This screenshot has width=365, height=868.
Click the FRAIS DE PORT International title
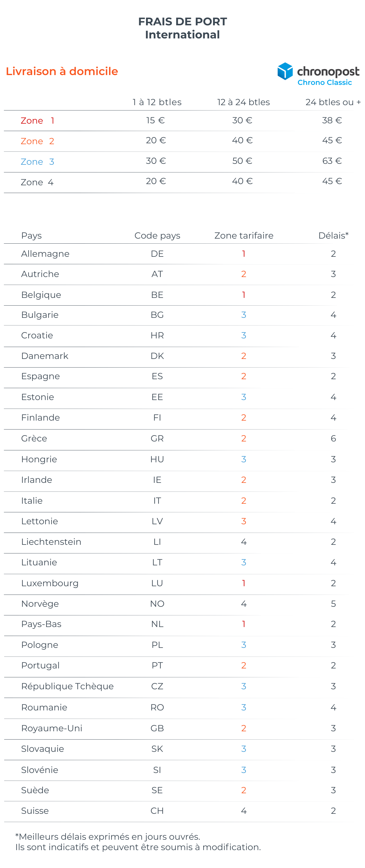(182, 28)
